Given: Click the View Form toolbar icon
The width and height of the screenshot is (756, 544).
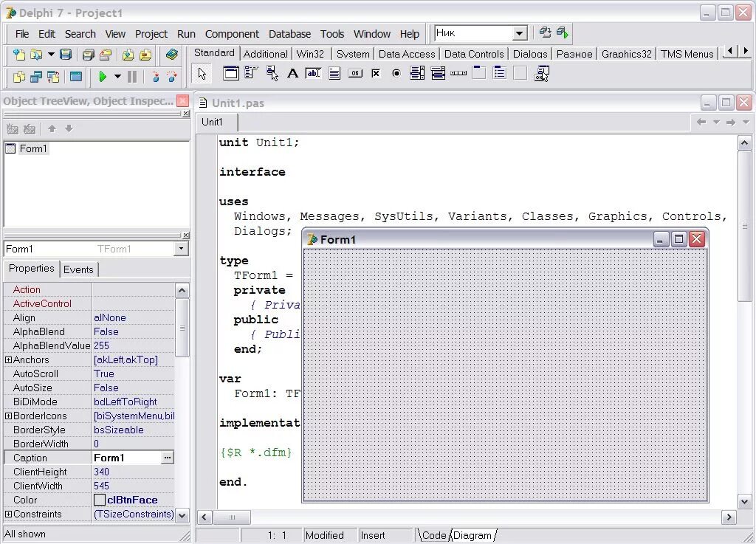Looking at the screenshot, I should [36, 77].
